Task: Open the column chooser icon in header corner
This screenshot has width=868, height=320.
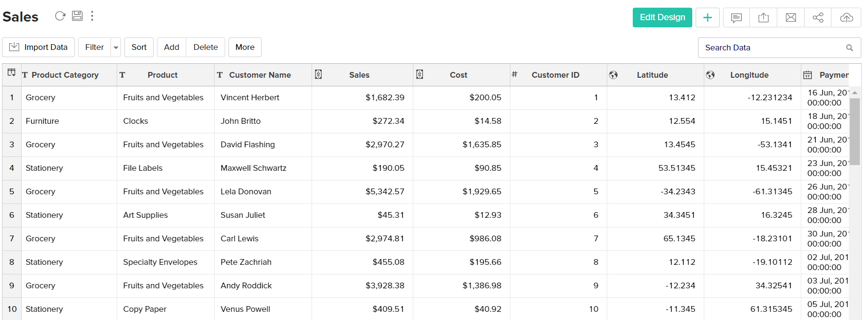Action: click(x=12, y=73)
